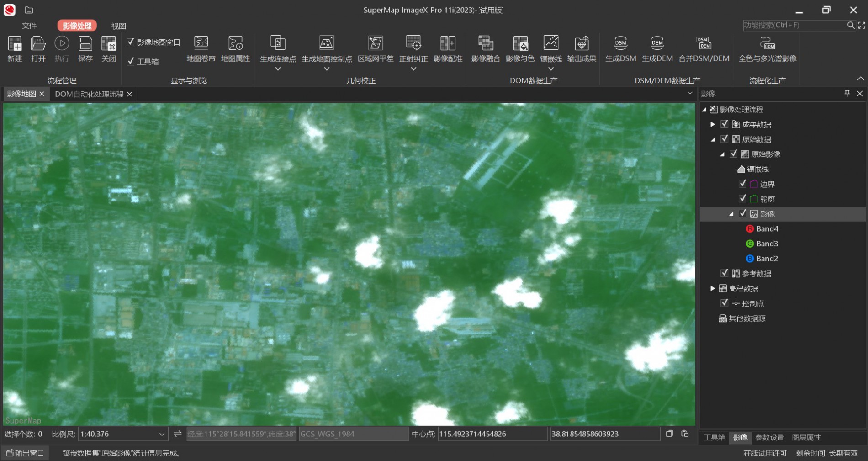Expand 正射纠正 dropdown arrow
868x461 pixels.
click(x=413, y=69)
